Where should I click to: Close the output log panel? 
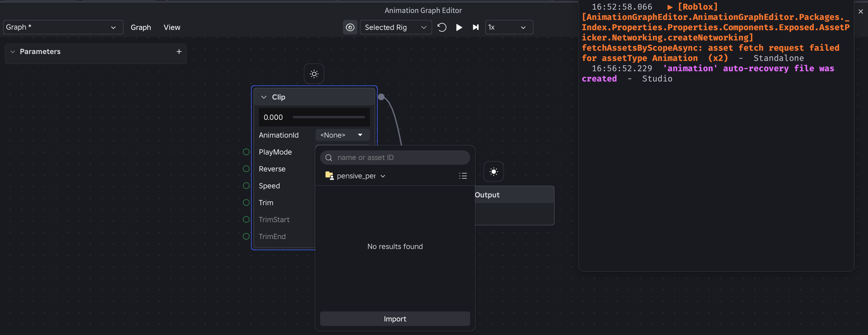tap(860, 11)
